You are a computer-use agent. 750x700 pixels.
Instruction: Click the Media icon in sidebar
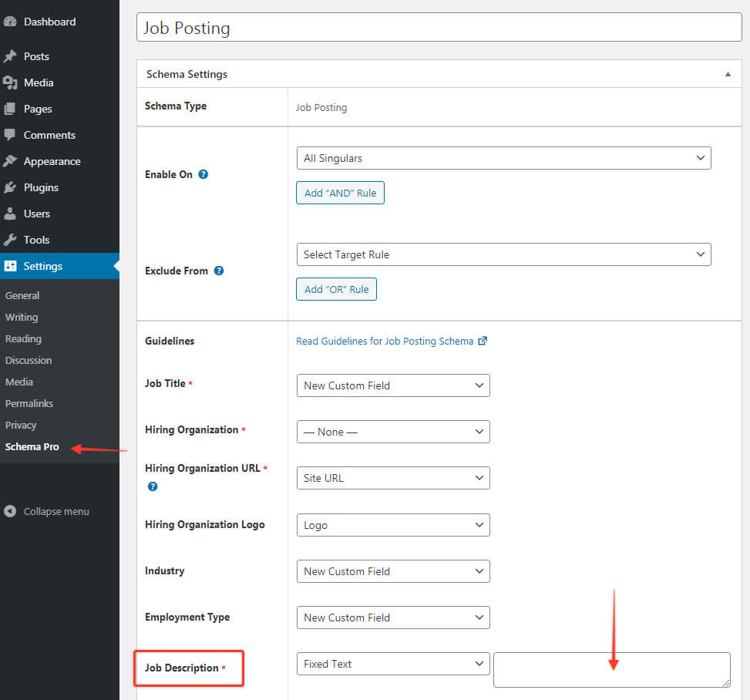click(x=10, y=82)
